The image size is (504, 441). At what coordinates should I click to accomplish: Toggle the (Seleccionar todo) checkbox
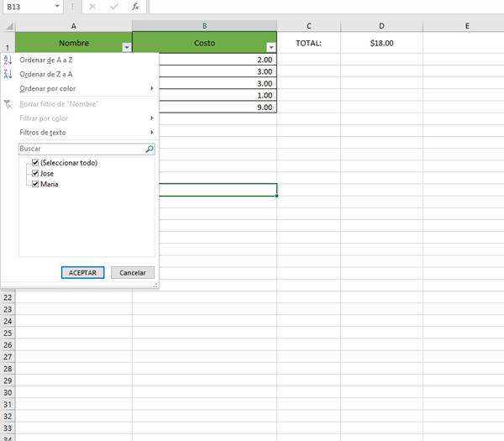point(35,163)
